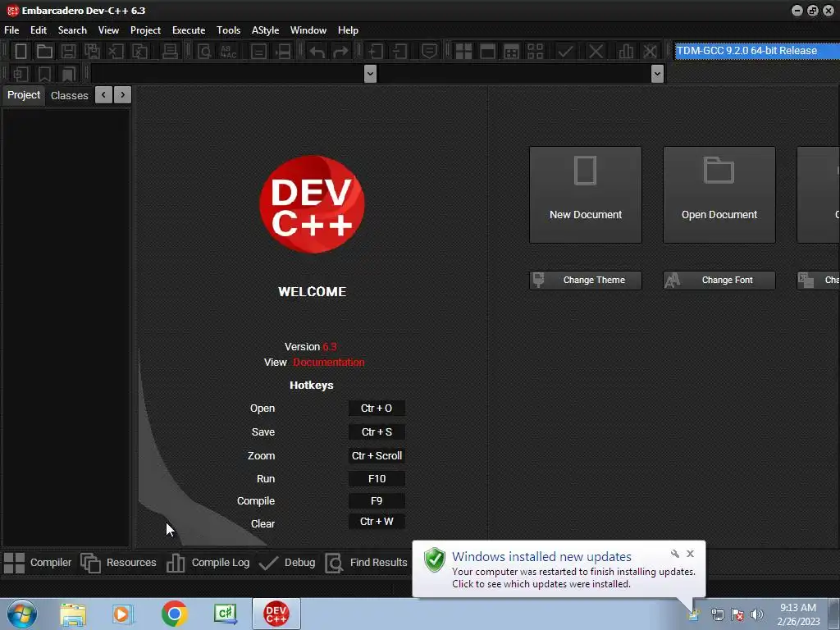Click the Goto Bookmark toolbar icon

69,74
